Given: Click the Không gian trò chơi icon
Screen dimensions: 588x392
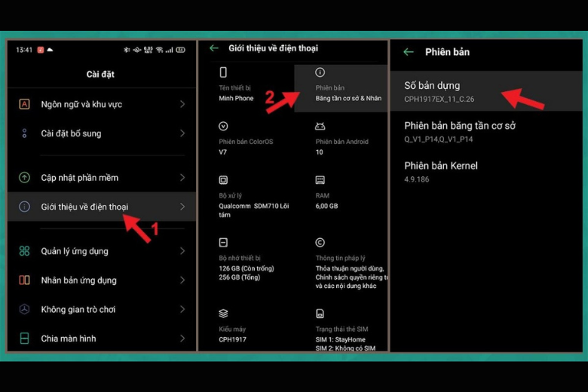Looking at the screenshot, I should [x=24, y=309].
